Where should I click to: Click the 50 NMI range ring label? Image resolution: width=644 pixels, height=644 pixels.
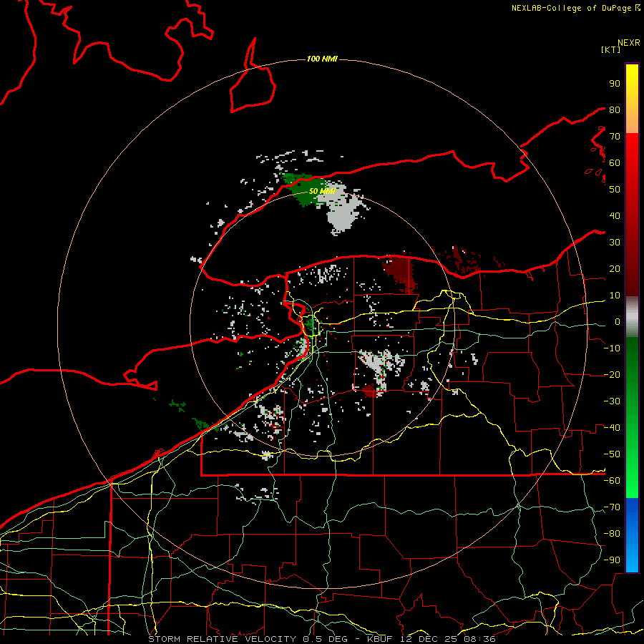pyautogui.click(x=322, y=191)
